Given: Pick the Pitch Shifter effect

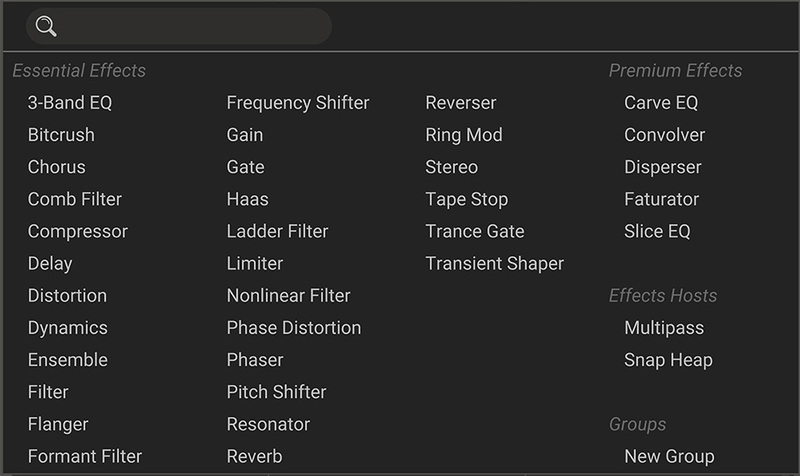Looking at the screenshot, I should (x=276, y=392).
